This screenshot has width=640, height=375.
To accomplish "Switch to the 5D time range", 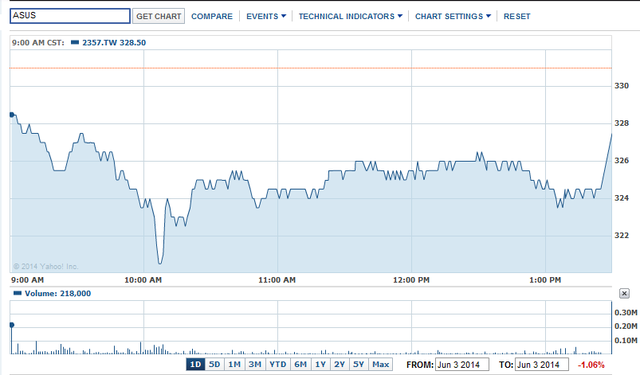I will pyautogui.click(x=214, y=364).
